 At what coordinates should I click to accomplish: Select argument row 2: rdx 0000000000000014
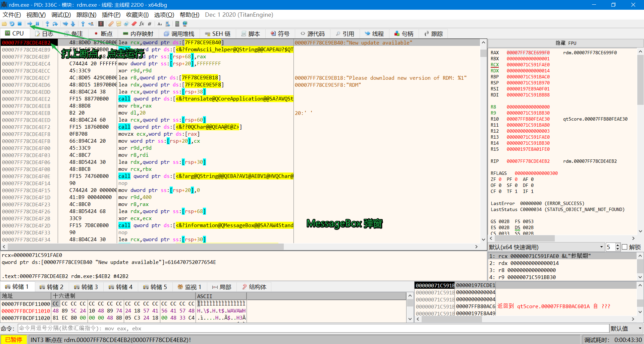pos(562,263)
